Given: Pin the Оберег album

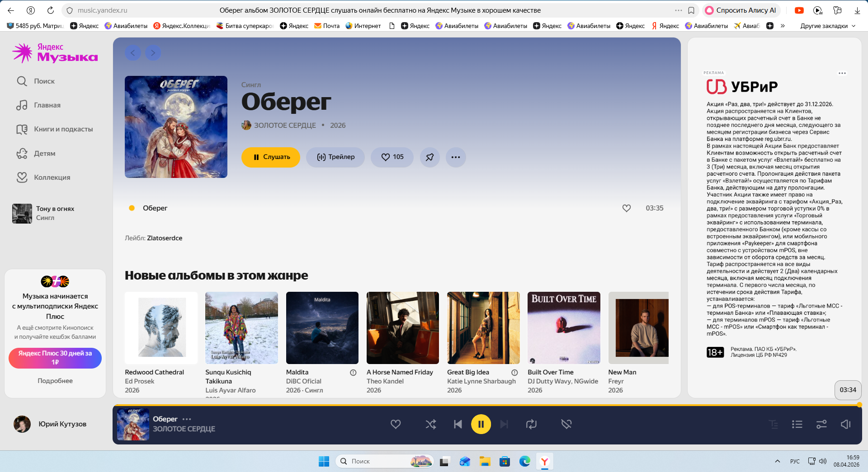Looking at the screenshot, I should coord(430,157).
